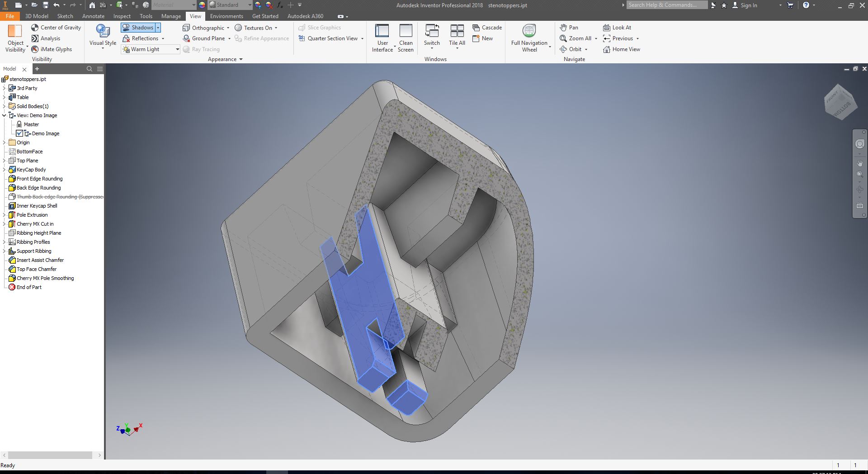Select the Support Ribbing feature
The image size is (868, 474).
point(30,251)
